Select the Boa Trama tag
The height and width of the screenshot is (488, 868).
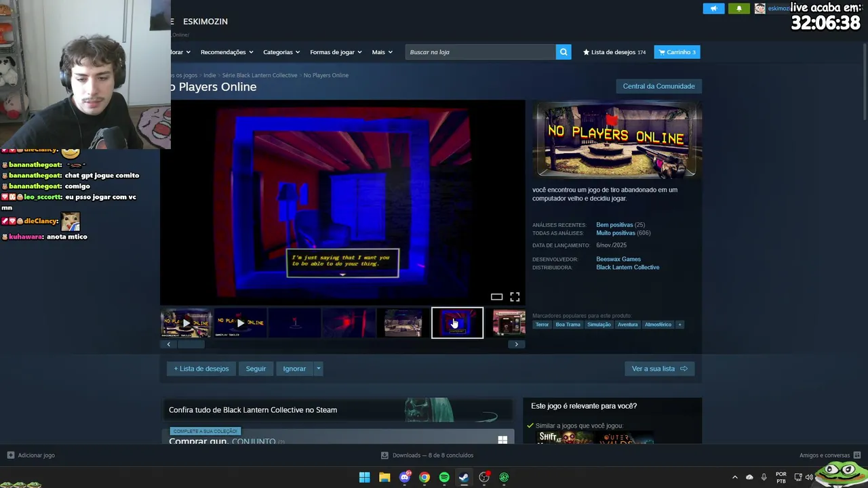[x=568, y=325]
